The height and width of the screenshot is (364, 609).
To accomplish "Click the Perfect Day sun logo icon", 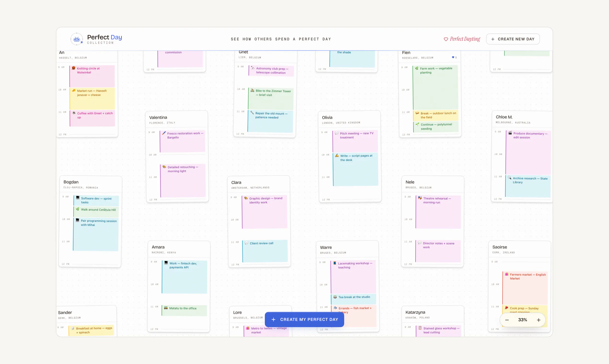I will [77, 39].
